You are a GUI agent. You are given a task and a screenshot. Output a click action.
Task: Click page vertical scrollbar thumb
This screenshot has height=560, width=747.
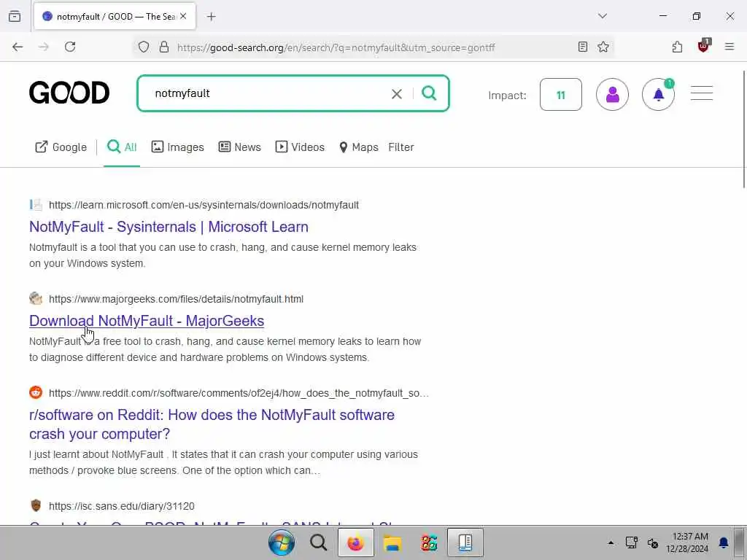[x=745, y=128]
